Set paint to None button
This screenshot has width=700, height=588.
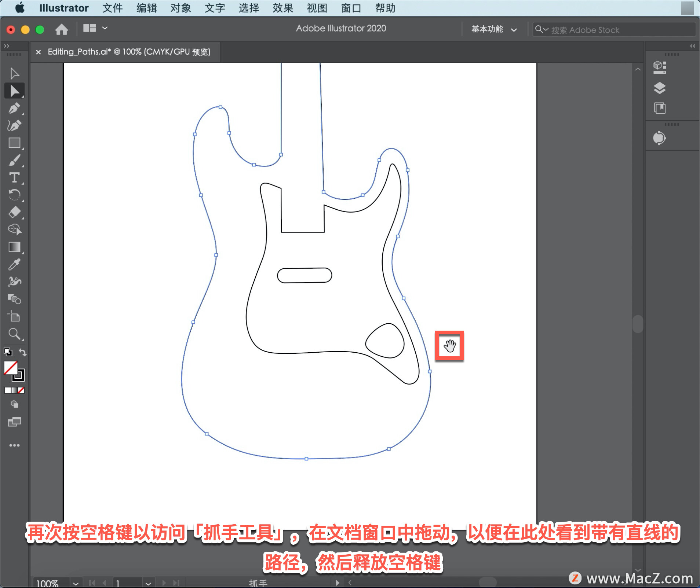21,390
